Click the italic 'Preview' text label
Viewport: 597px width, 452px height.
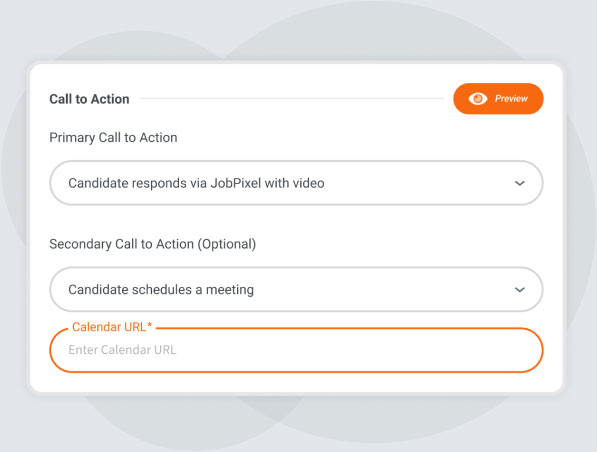[x=511, y=99]
